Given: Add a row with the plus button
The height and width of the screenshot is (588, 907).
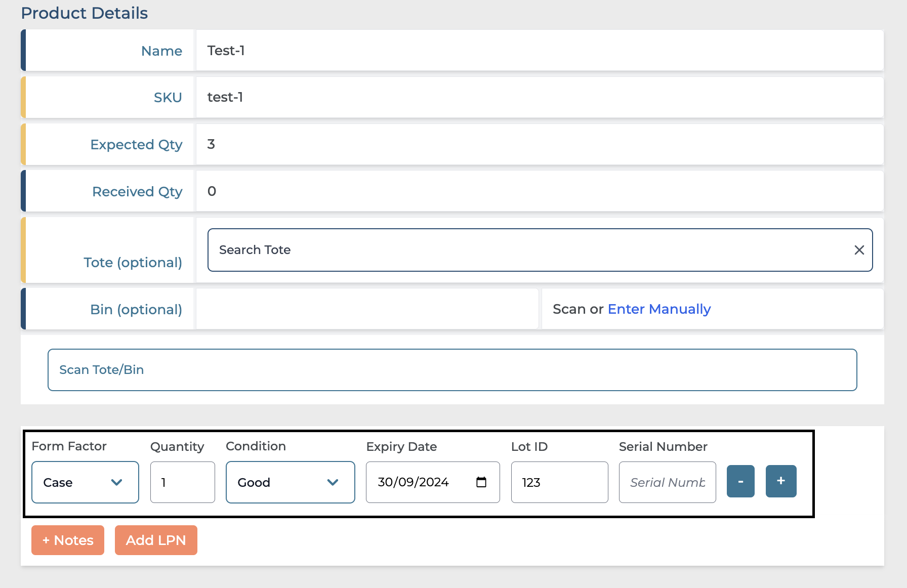Looking at the screenshot, I should [780, 481].
